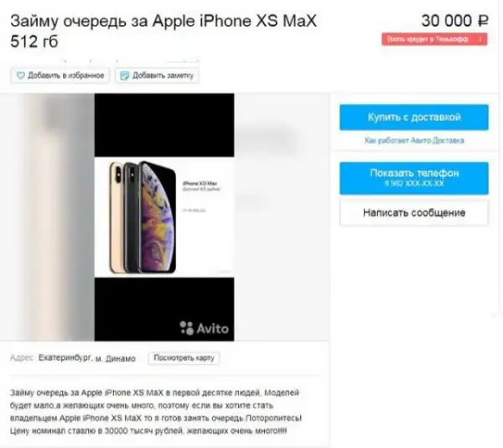
Task: Click the listing description paragraph
Action: (156, 411)
